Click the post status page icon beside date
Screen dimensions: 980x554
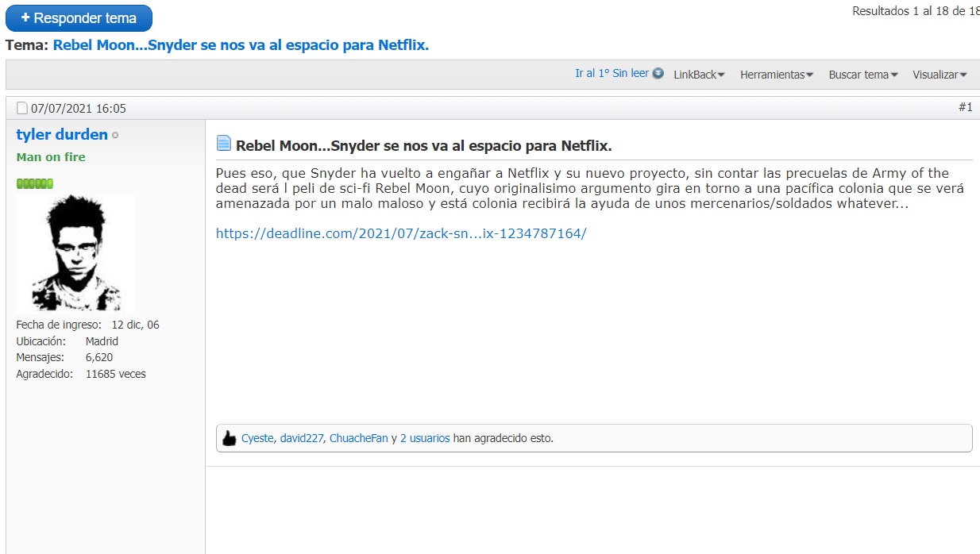point(22,108)
